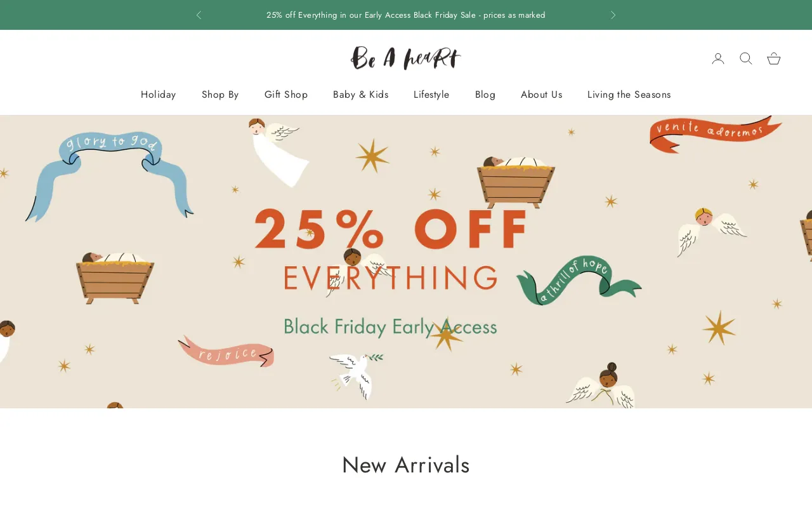Click the Be A Heart logo
The image size is (812, 508).
[x=406, y=58]
